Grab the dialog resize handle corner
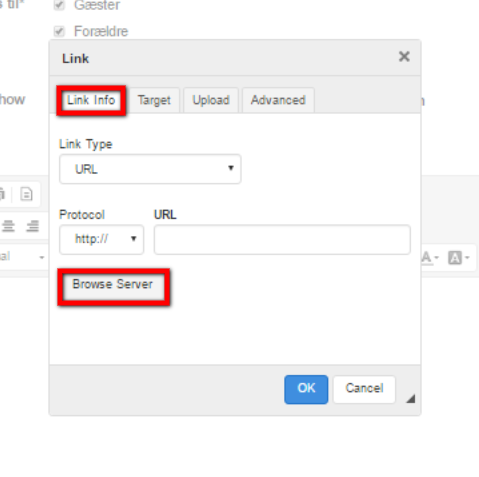The image size is (479, 477). click(x=411, y=398)
